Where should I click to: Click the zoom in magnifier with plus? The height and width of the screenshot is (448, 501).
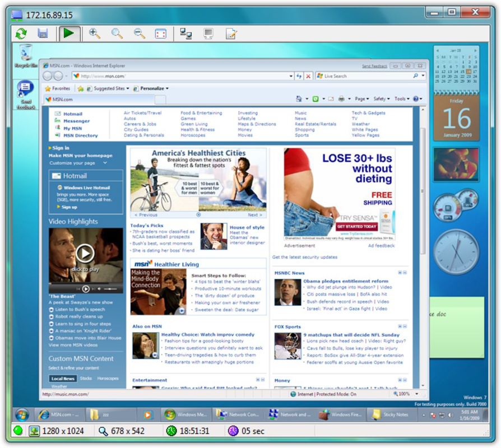(x=94, y=33)
